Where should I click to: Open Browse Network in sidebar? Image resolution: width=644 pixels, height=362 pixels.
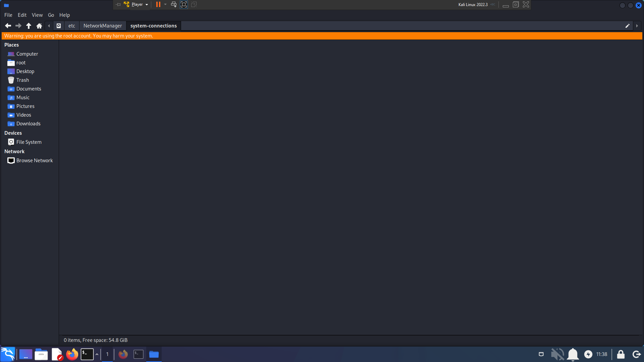pyautogui.click(x=34, y=161)
